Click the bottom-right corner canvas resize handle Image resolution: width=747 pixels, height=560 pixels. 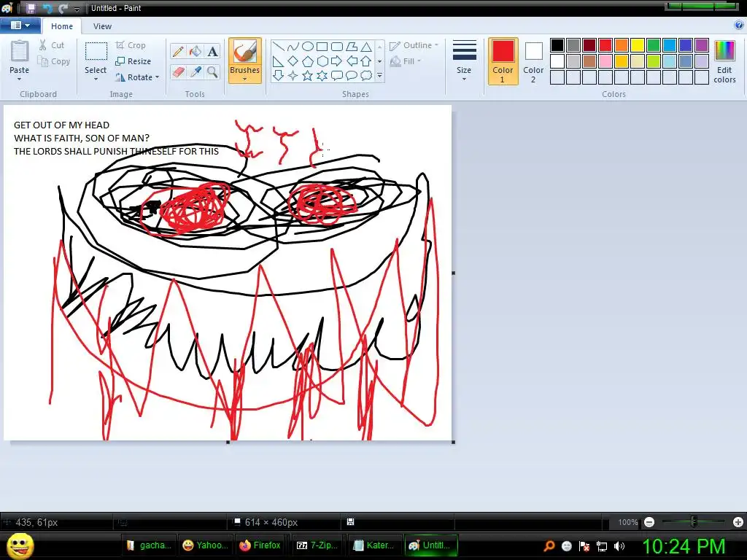click(453, 443)
